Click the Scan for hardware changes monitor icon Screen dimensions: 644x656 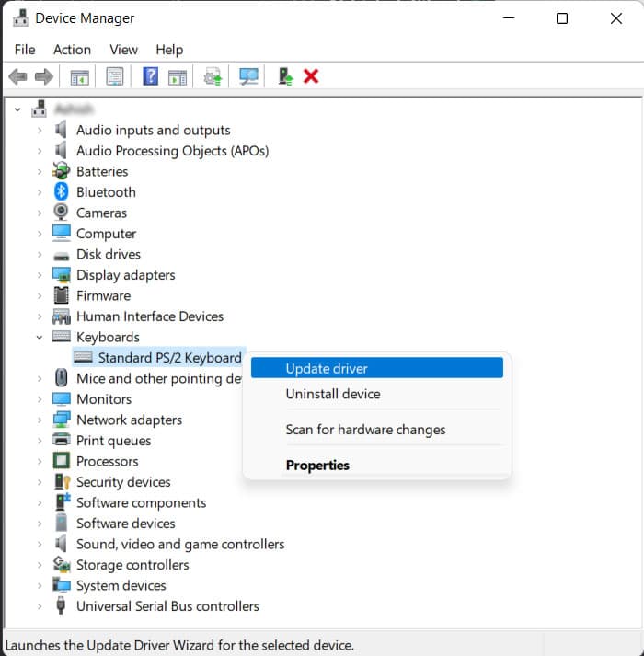click(248, 76)
